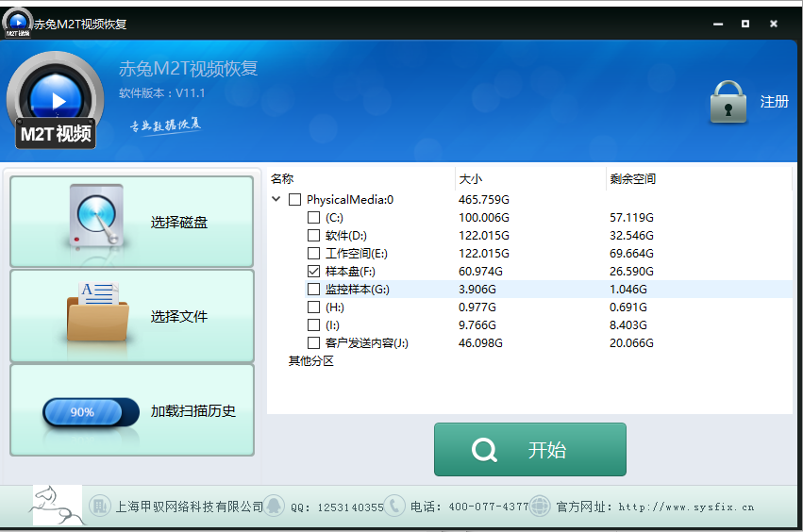803x532 pixels.
Task: Select the 客户发送内容(J:) row label
Action: click(367, 343)
